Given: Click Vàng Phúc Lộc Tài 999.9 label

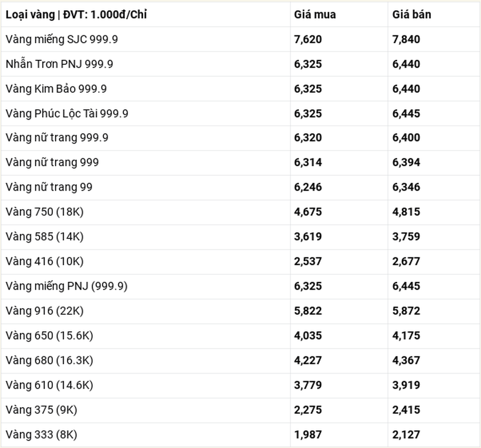Looking at the screenshot, I should coord(67,113).
